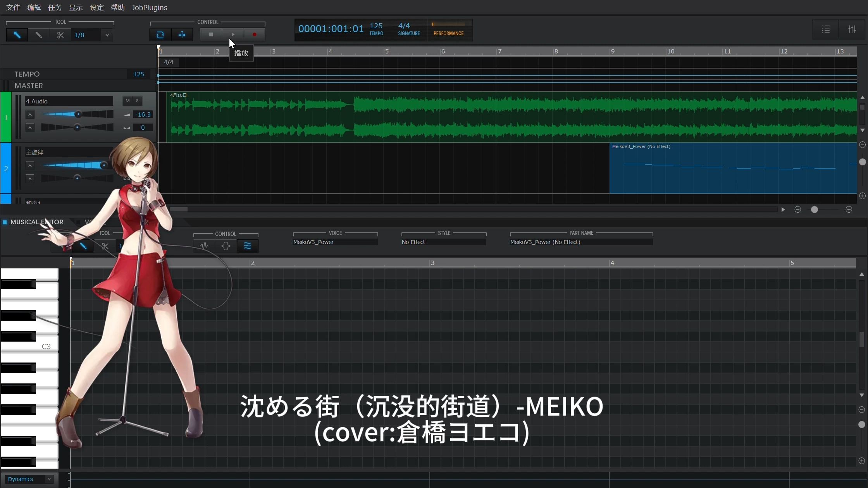Viewport: 868px width, 488px height.
Task: Click the 4/4 time signature marker
Action: pos(168,62)
